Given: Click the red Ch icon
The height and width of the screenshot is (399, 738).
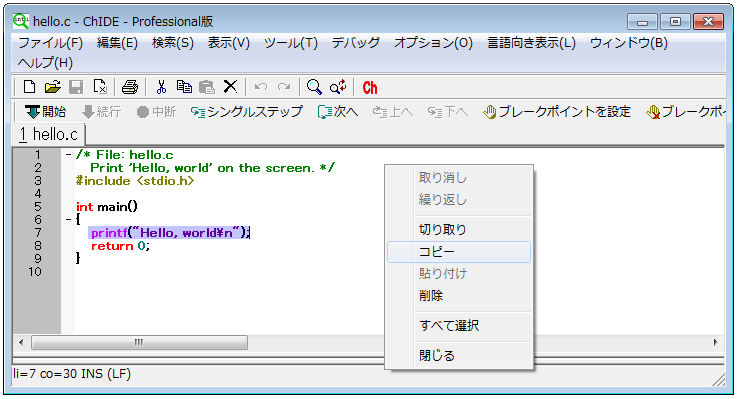Looking at the screenshot, I should click(x=370, y=88).
